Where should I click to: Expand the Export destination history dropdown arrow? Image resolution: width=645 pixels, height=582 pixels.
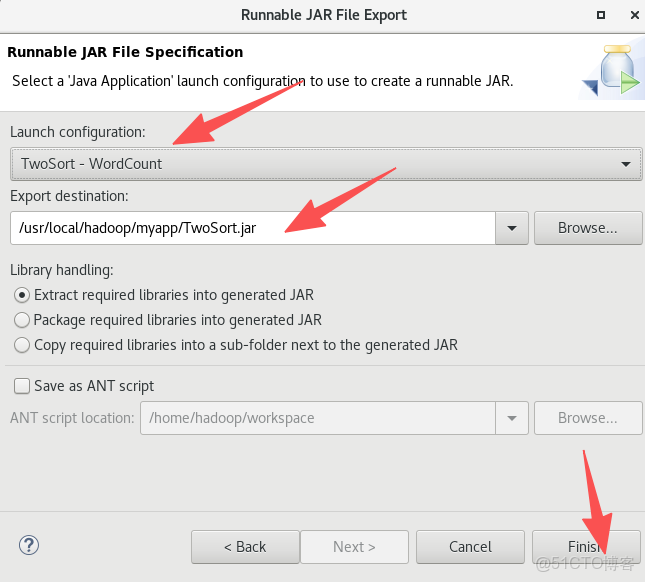point(512,228)
